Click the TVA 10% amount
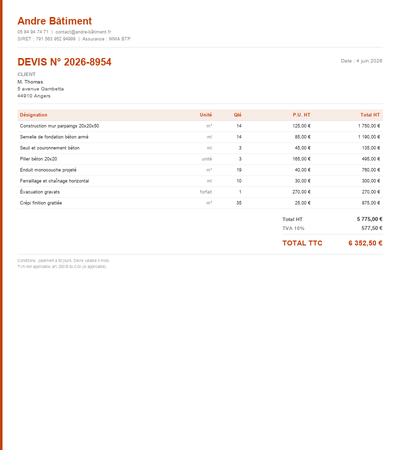This screenshot has width=400, height=450. tap(372, 228)
